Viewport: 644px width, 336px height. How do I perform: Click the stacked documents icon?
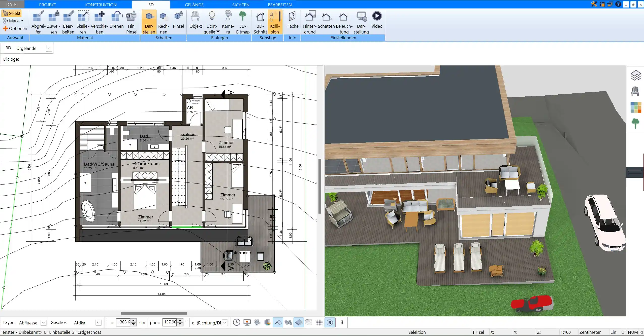click(267, 322)
